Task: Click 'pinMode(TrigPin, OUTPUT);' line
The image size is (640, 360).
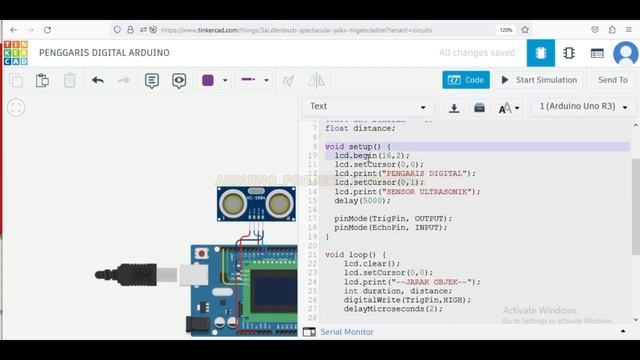Action: [x=393, y=218]
